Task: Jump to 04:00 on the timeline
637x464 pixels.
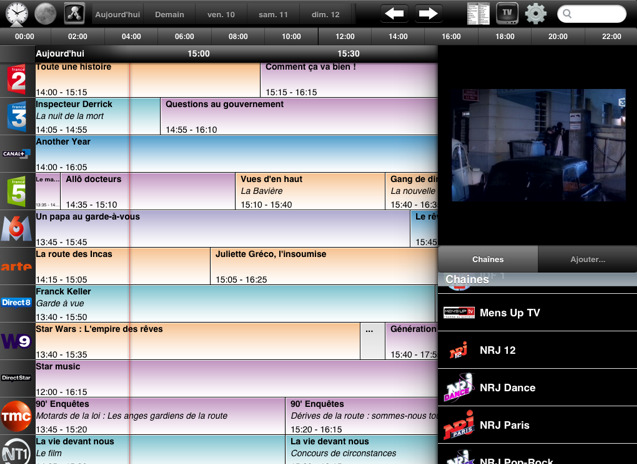Action: (131, 37)
